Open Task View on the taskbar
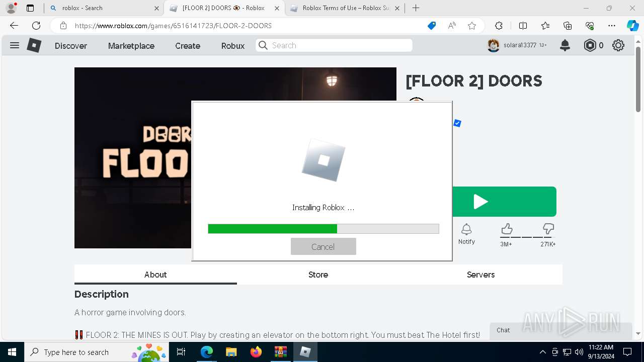 point(181,352)
